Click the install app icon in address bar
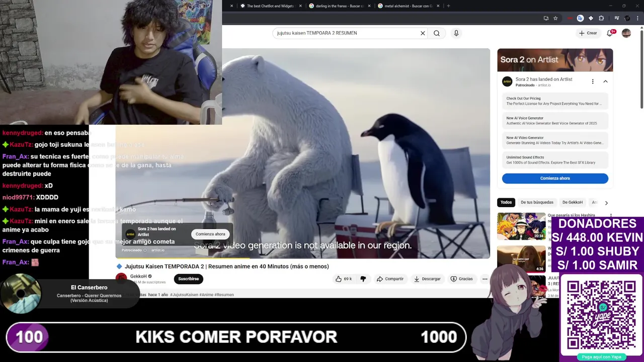Image resolution: width=644 pixels, height=362 pixels. tap(546, 18)
